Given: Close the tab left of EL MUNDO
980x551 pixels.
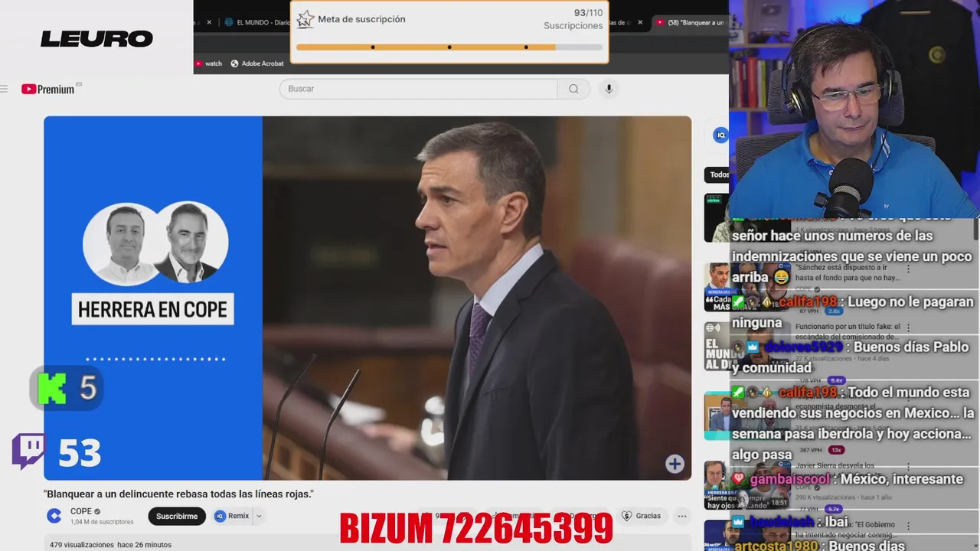Looking at the screenshot, I should [209, 23].
